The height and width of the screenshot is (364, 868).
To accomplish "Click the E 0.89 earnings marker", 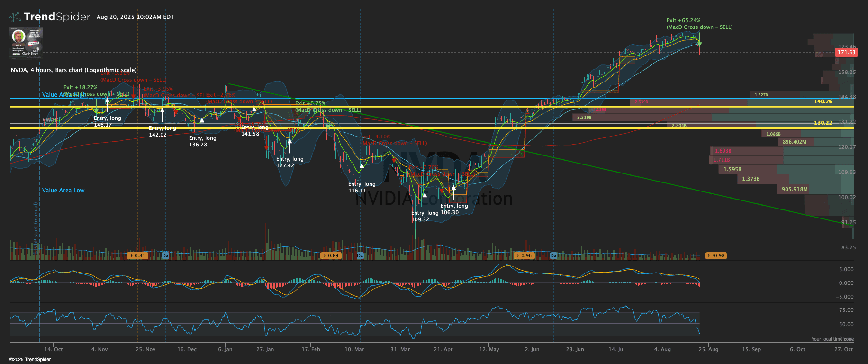I will click(x=331, y=255).
